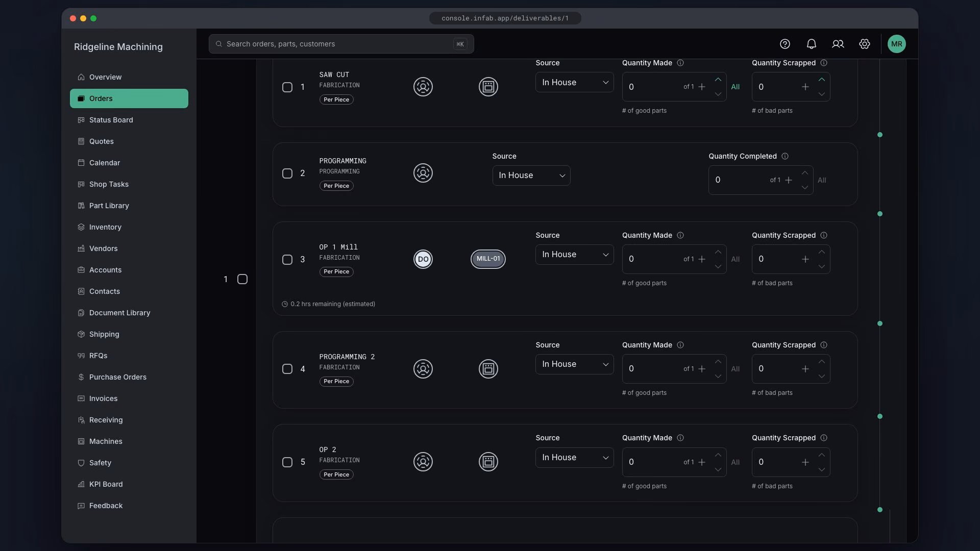
Task: Go to Status Board in sidebar
Action: [x=129, y=120]
